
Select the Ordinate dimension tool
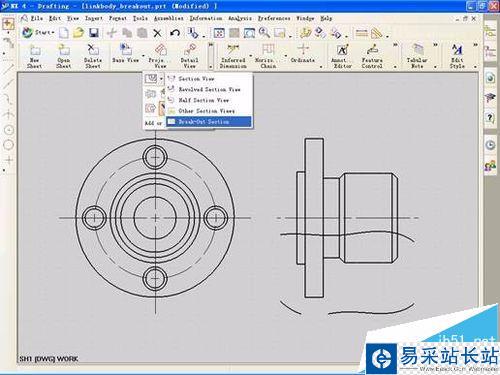click(303, 53)
